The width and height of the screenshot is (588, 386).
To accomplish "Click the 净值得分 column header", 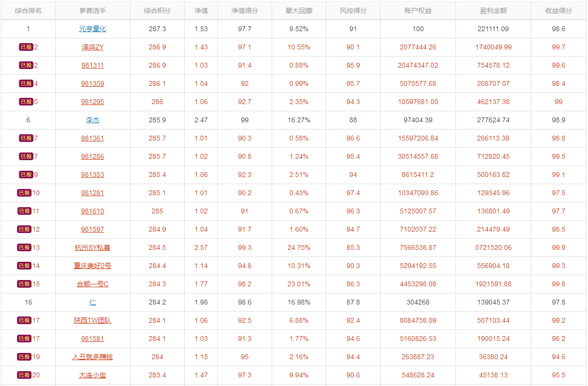I will pos(245,11).
